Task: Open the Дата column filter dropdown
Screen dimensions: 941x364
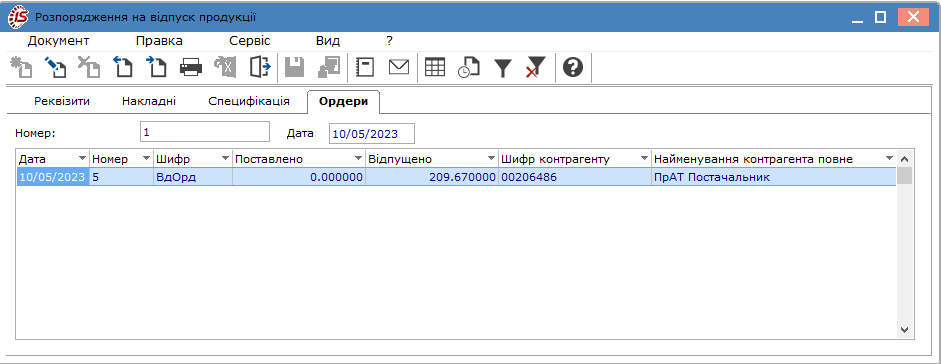Action: [x=82, y=158]
